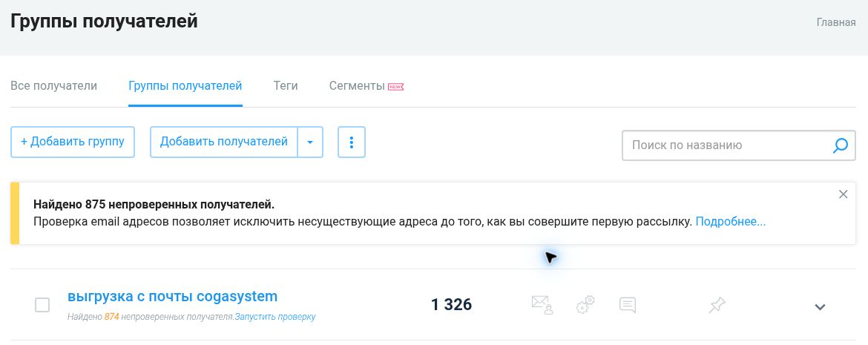The width and height of the screenshot is (868, 345).
Task: Dismiss the unverified recipients notification
Action: [x=843, y=194]
